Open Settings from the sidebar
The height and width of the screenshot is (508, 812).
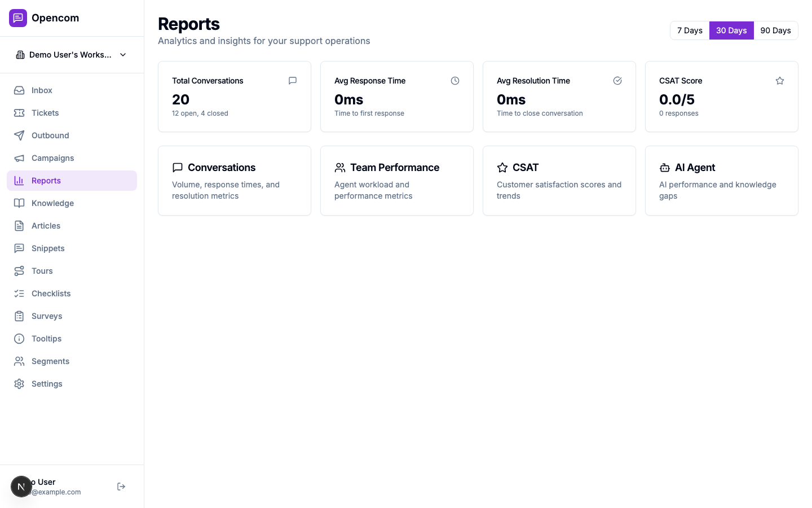(47, 383)
